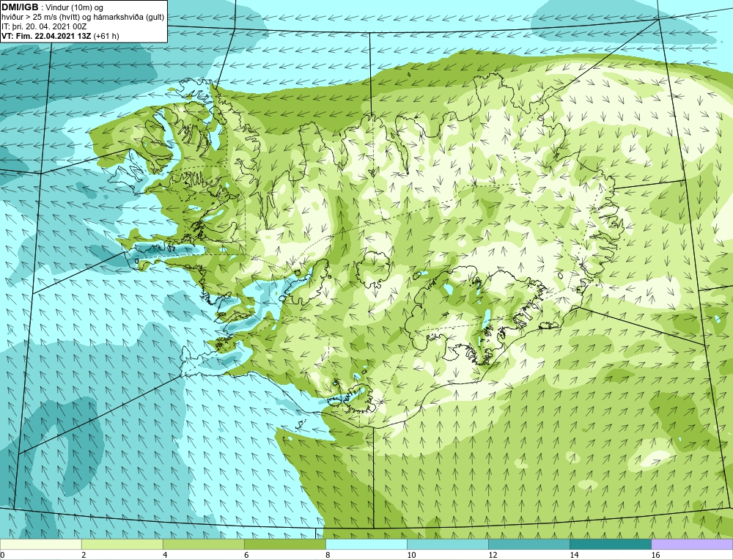Click the 2–4 m/s light green legend swatch

coord(122,544)
